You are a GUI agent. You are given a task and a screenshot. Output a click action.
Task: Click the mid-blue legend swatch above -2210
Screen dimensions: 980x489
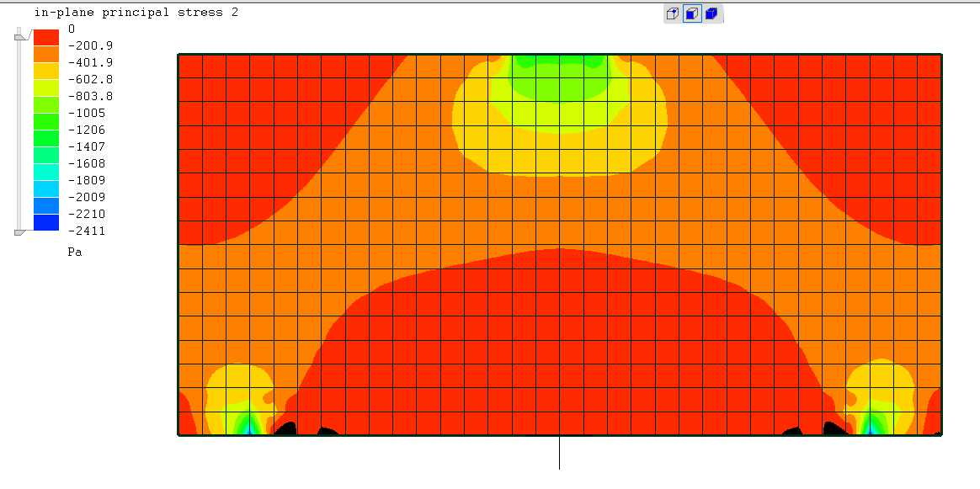(x=46, y=206)
